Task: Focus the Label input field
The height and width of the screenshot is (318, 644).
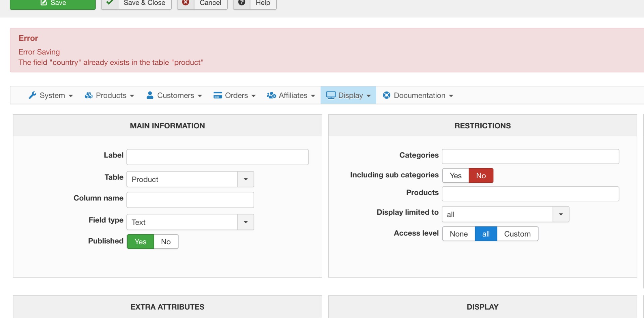Action: point(217,157)
